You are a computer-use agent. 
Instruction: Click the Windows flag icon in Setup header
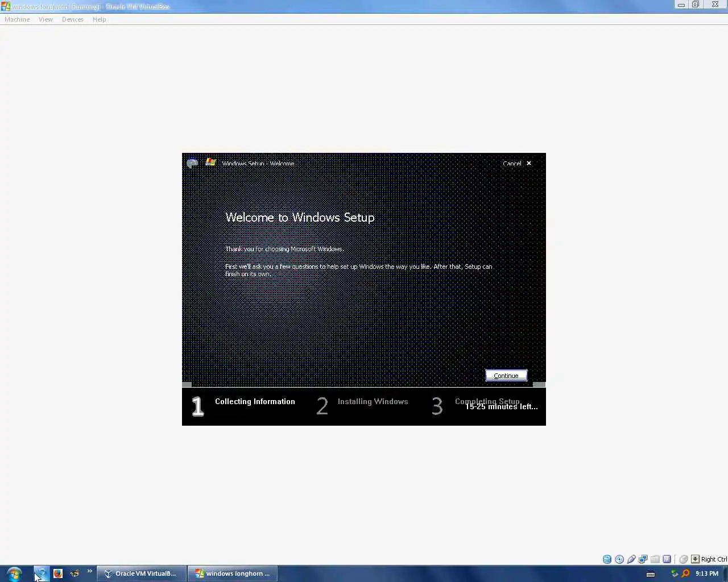[210, 163]
